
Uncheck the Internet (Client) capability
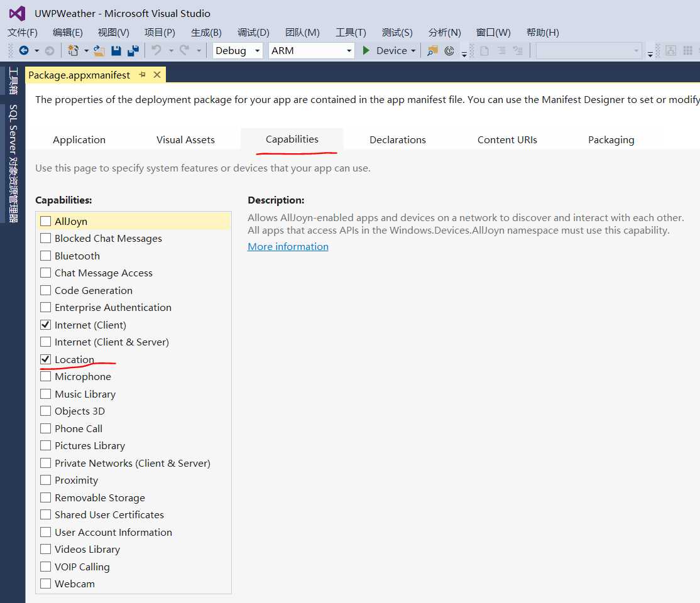coord(45,325)
